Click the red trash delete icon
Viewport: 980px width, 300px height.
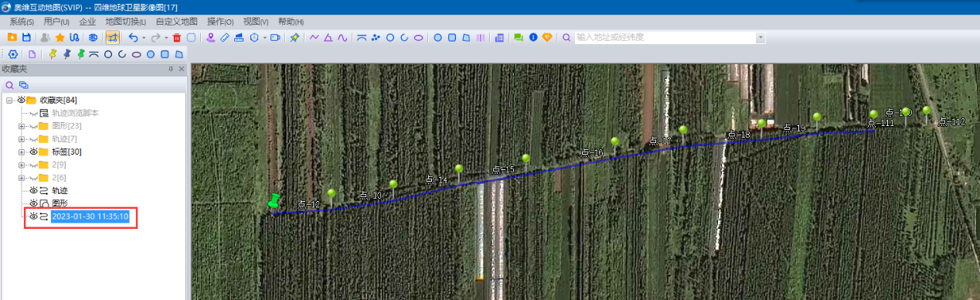click(x=177, y=37)
